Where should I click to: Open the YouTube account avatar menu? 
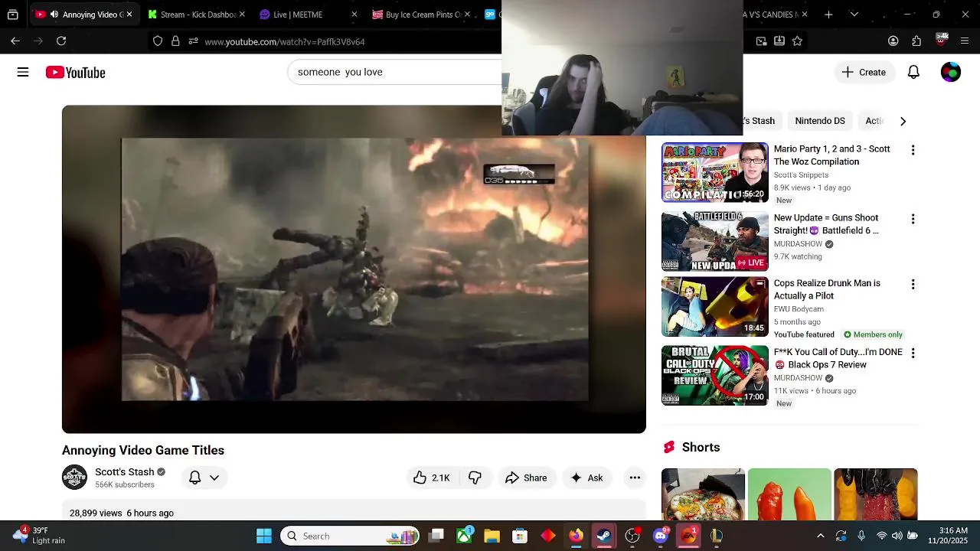click(950, 72)
